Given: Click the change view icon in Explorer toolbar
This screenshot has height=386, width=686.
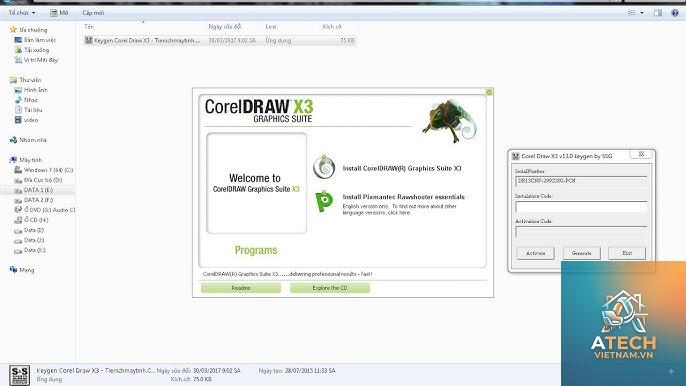Looking at the screenshot, I should pos(631,13).
